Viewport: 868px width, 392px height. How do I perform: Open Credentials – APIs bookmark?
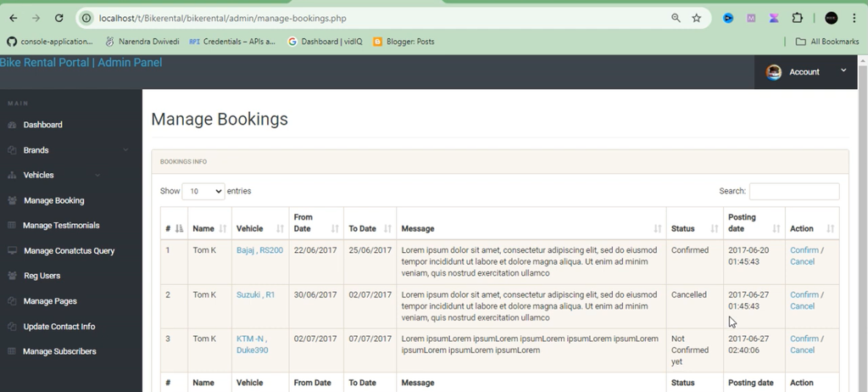coord(232,42)
